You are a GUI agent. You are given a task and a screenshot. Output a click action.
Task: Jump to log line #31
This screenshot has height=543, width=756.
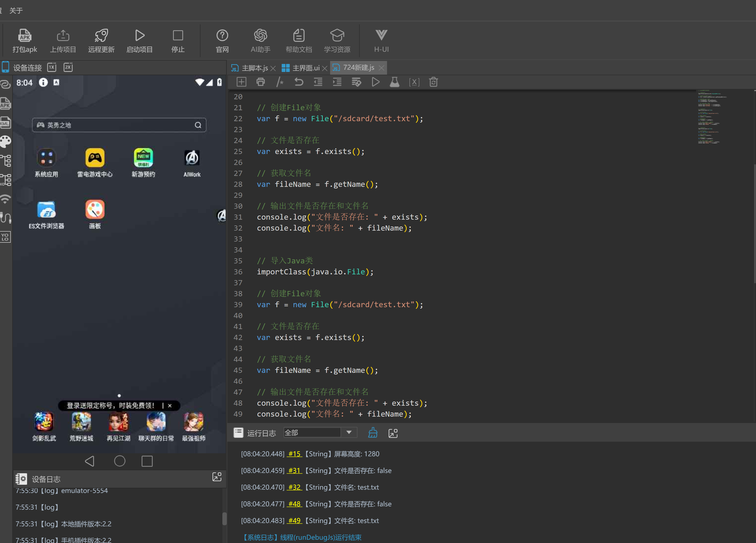294,470
